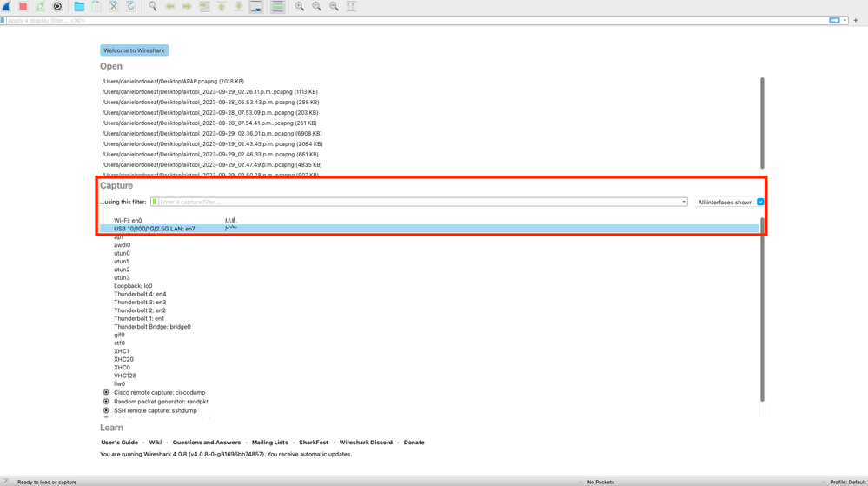Open the display filter bookmark icon
The height and width of the screenshot is (486, 868).
(3, 21)
